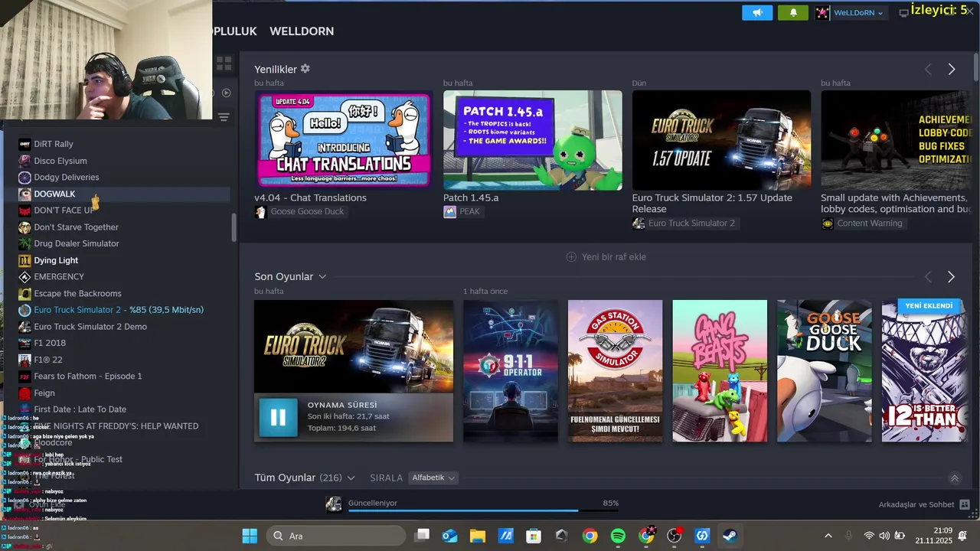Image resolution: width=980 pixels, height=551 pixels.
Task: Open the Gang Beasts game cover
Action: (x=720, y=370)
